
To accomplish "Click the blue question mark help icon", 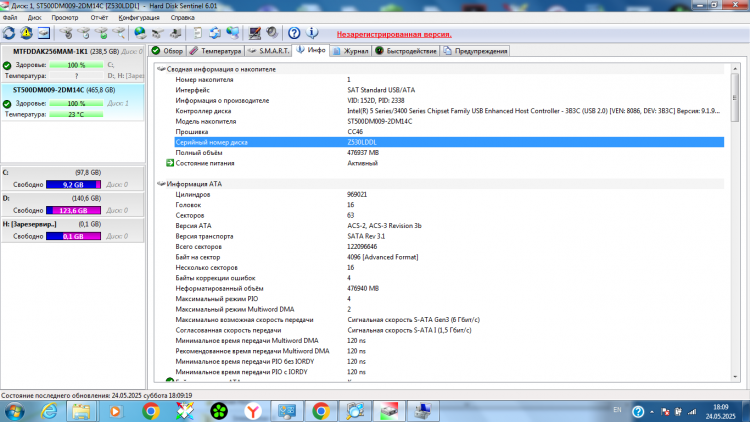I will [294, 33].
